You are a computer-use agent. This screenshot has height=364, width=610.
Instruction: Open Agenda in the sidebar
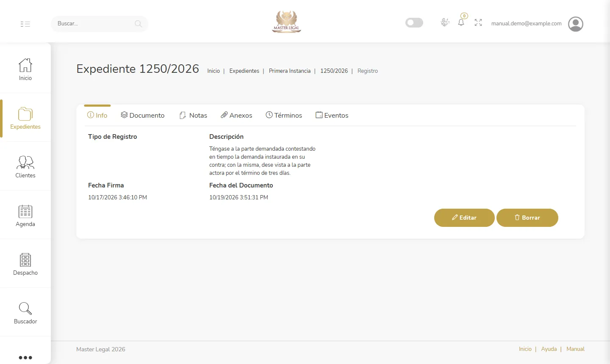(x=25, y=215)
